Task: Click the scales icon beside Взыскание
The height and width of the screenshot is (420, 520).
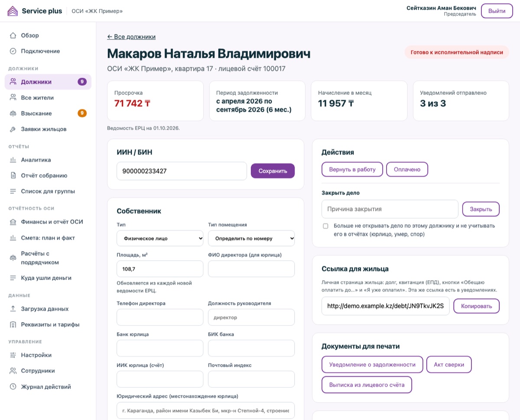Action: pos(13,113)
